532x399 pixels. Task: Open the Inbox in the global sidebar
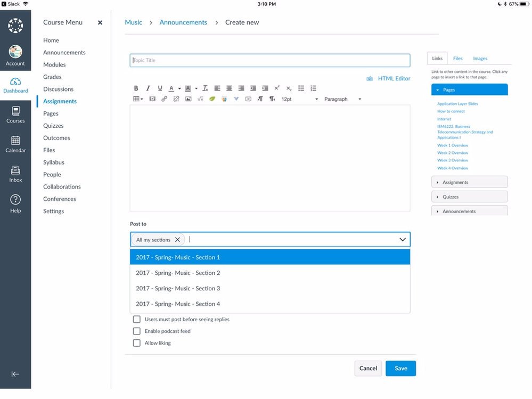15,174
